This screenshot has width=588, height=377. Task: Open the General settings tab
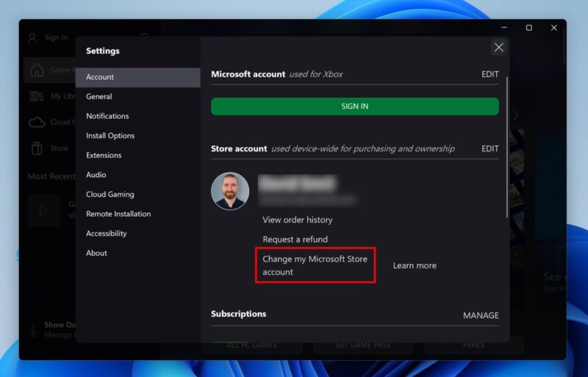tap(137, 97)
